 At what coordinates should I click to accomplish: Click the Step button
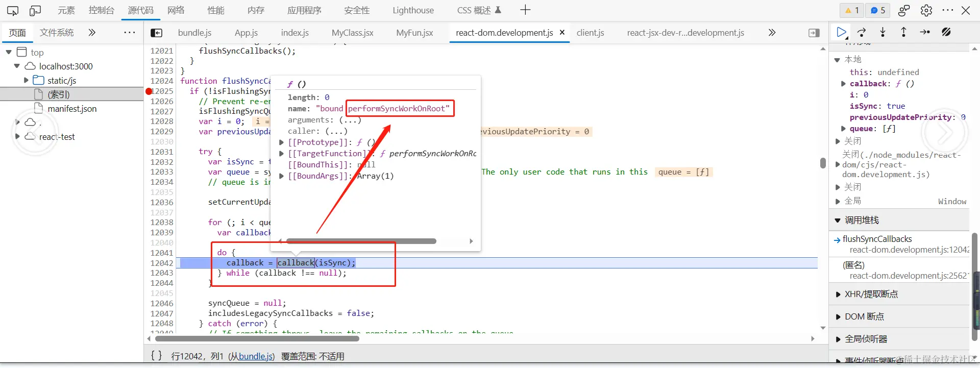[925, 32]
